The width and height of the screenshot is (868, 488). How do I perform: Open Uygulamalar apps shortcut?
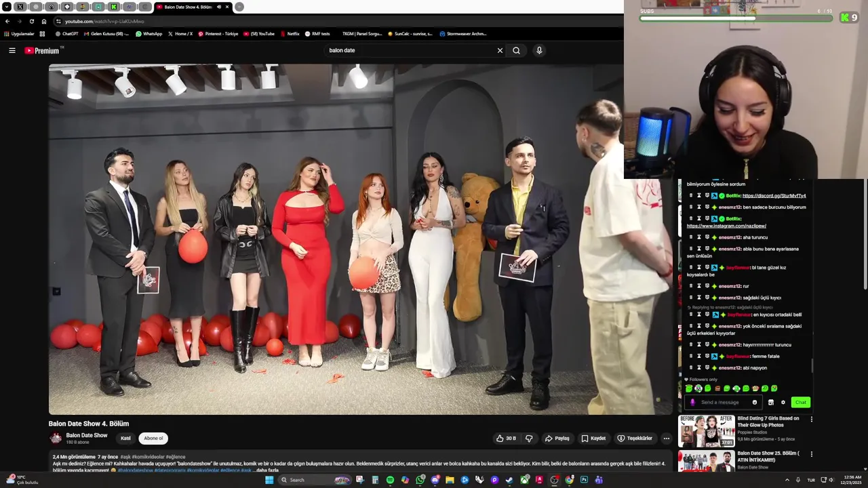[x=19, y=34]
